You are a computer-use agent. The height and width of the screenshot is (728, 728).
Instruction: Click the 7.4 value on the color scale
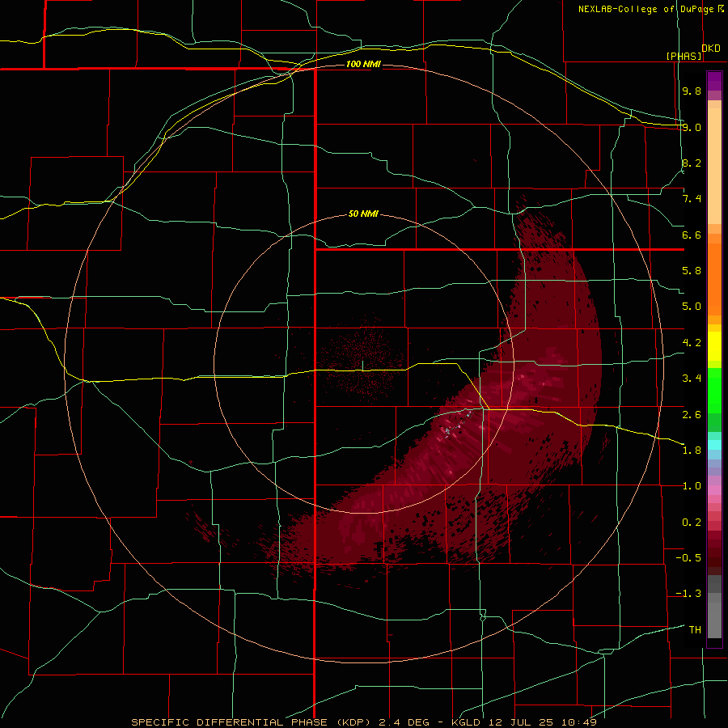pyautogui.click(x=692, y=199)
